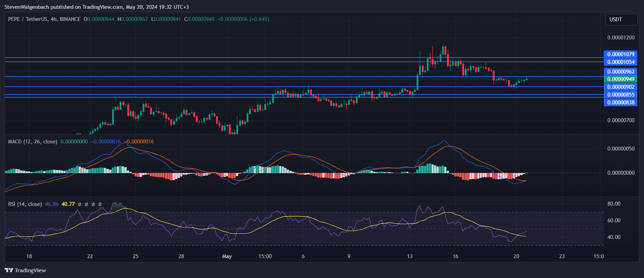The height and width of the screenshot is (278, 644).
Task: Select the RSI (14, close) indicator legend
Action: [x=25, y=204]
